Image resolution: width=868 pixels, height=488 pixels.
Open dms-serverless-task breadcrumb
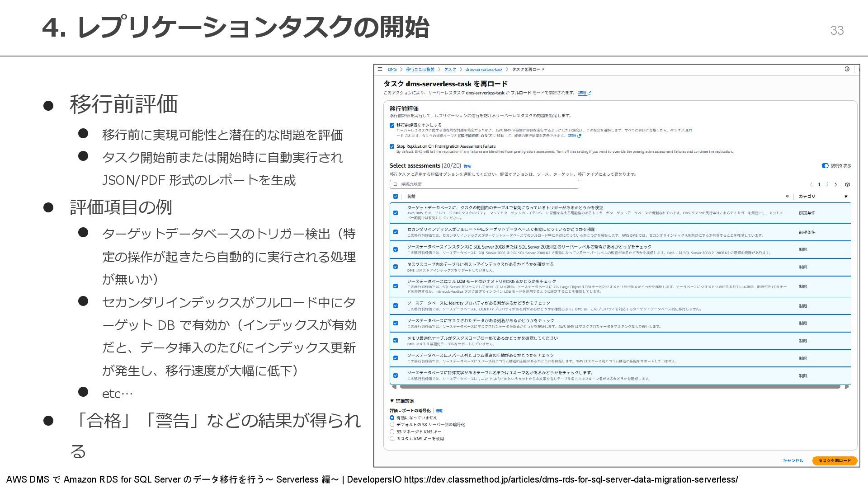tap(484, 70)
